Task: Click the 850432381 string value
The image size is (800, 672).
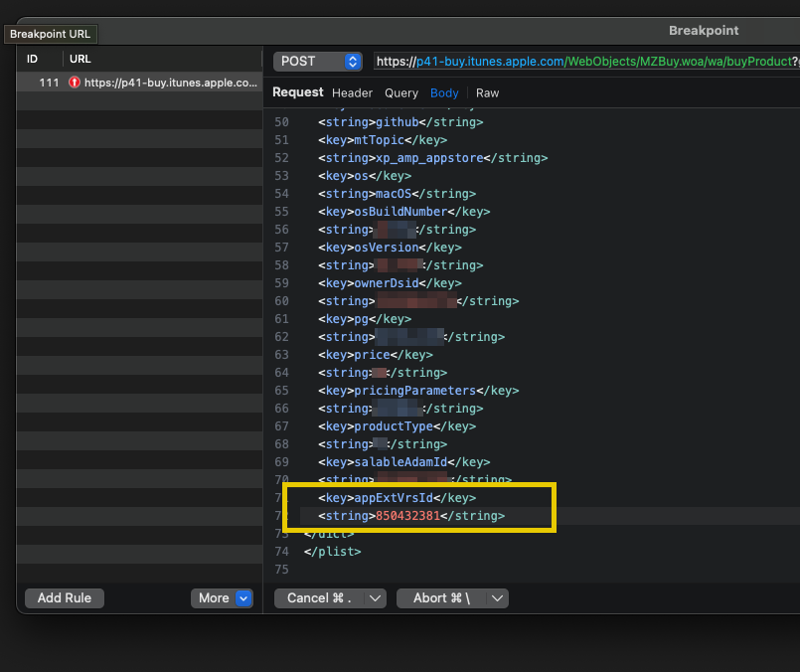Action: point(407,516)
